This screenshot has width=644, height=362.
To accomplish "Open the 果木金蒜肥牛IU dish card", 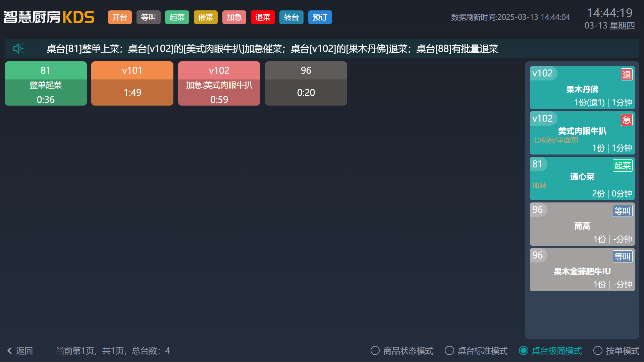I will pos(582,269).
